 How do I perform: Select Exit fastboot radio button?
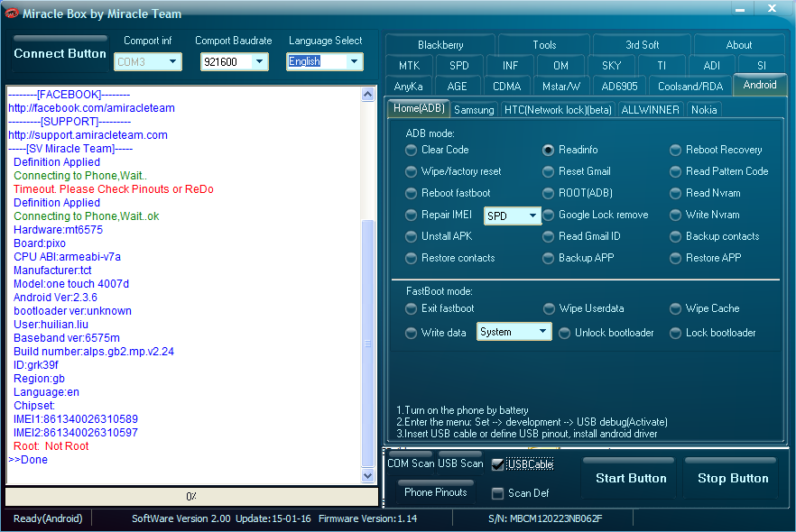click(x=411, y=309)
